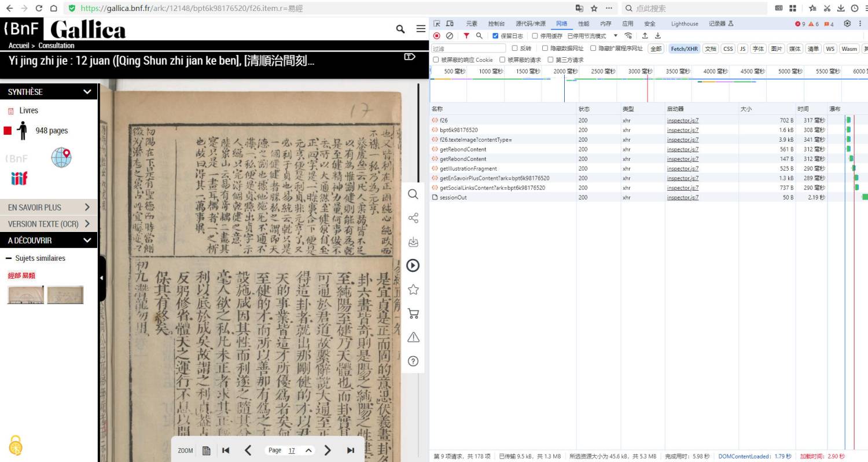Click the Accueil breadcrumb link
The width and height of the screenshot is (868, 462).
19,46
